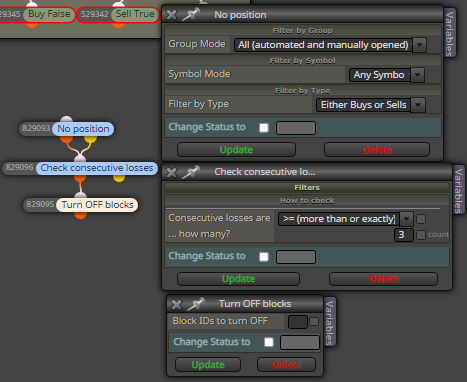Open Variables tab of Check consecutive losses panel
Viewport: 467px width, 382px height.
point(458,190)
